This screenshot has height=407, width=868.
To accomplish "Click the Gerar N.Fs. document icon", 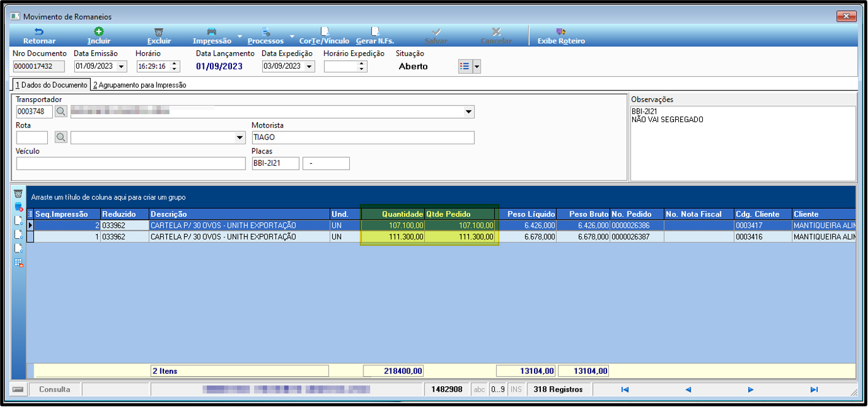I will pyautogui.click(x=375, y=31).
